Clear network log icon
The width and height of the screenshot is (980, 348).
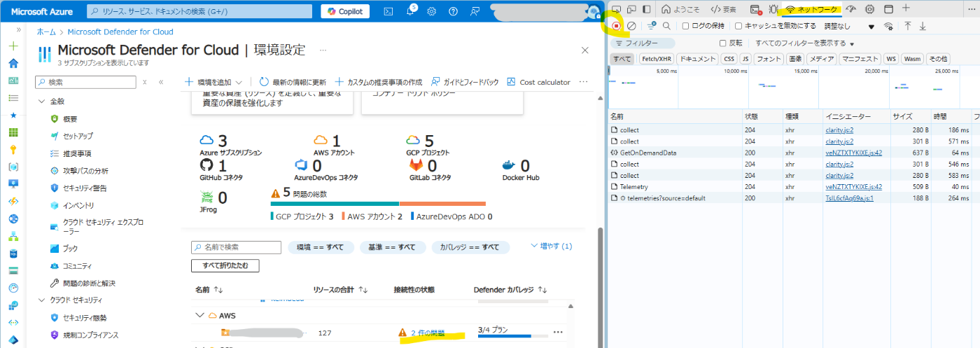pos(631,26)
